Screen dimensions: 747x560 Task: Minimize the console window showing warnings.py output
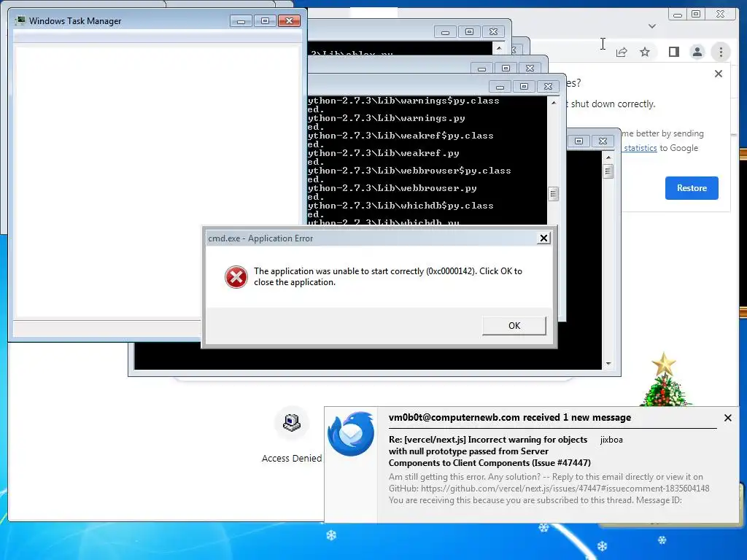pyautogui.click(x=500, y=86)
